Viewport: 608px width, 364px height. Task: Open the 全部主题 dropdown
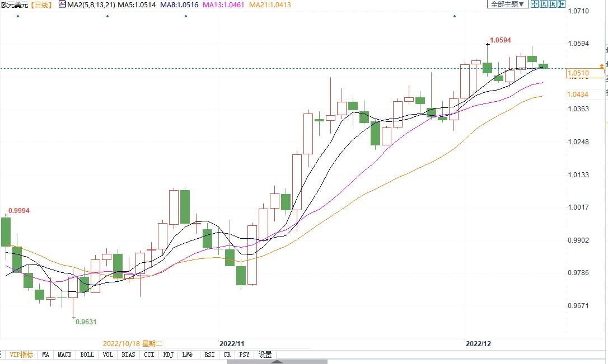click(x=507, y=4)
